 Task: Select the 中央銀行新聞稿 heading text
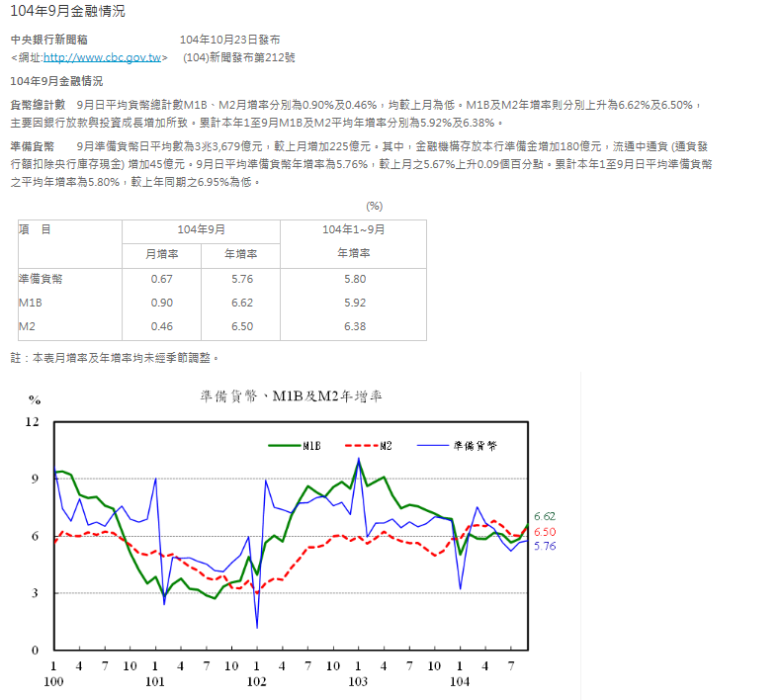(49, 40)
